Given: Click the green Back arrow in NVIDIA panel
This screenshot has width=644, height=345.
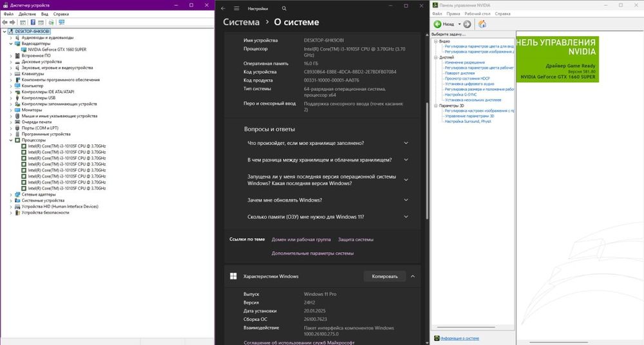Looking at the screenshot, I should [x=438, y=24].
